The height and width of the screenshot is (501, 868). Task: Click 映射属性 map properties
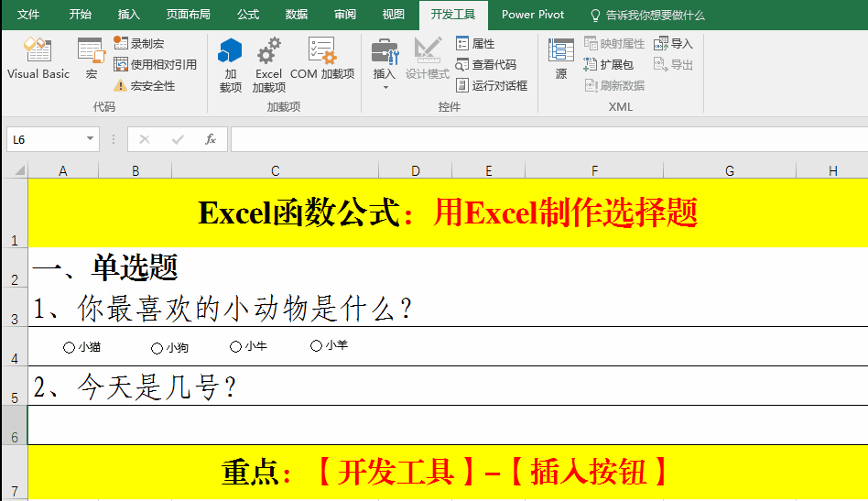[614, 43]
